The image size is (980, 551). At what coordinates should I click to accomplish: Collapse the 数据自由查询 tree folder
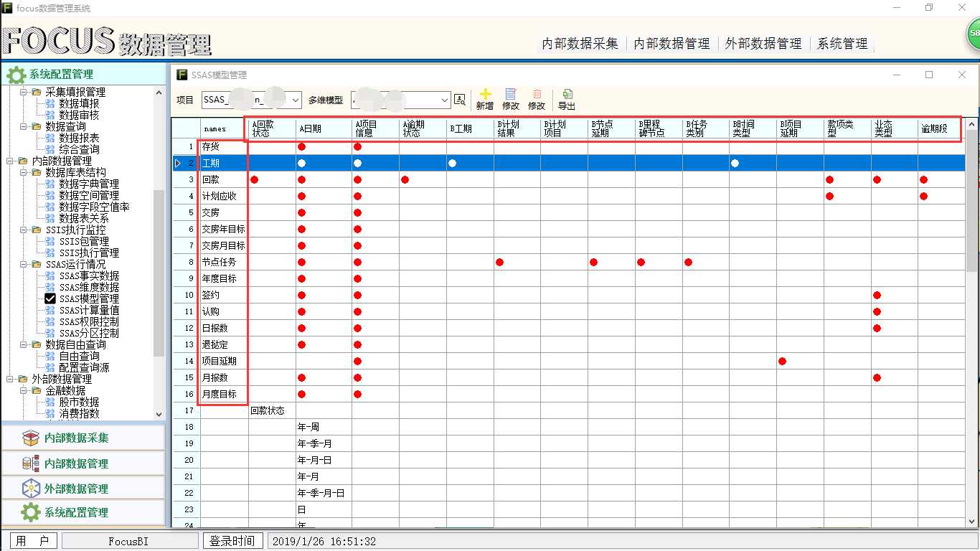[24, 344]
